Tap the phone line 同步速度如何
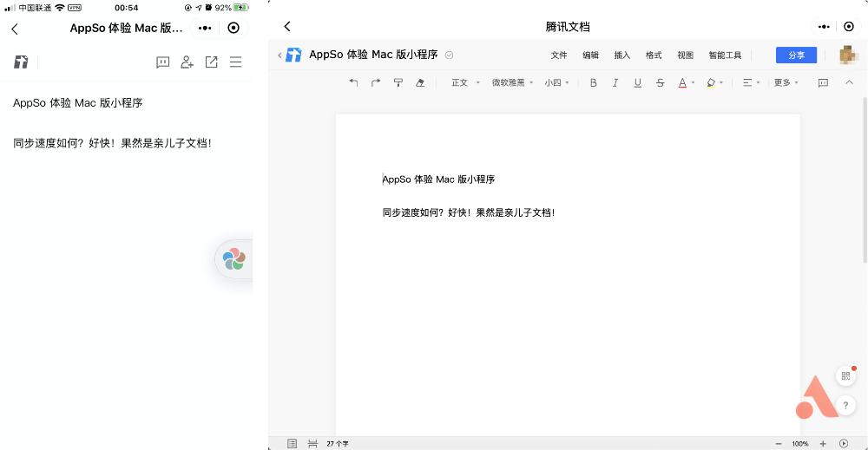The image size is (868, 450). tap(112, 143)
